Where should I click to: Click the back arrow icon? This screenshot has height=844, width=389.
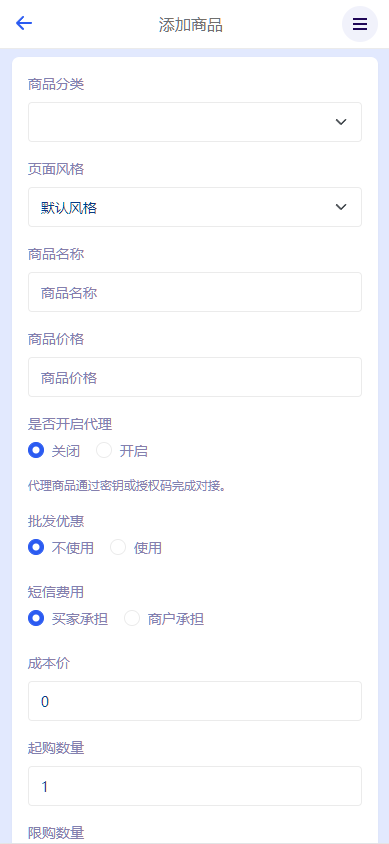click(24, 24)
